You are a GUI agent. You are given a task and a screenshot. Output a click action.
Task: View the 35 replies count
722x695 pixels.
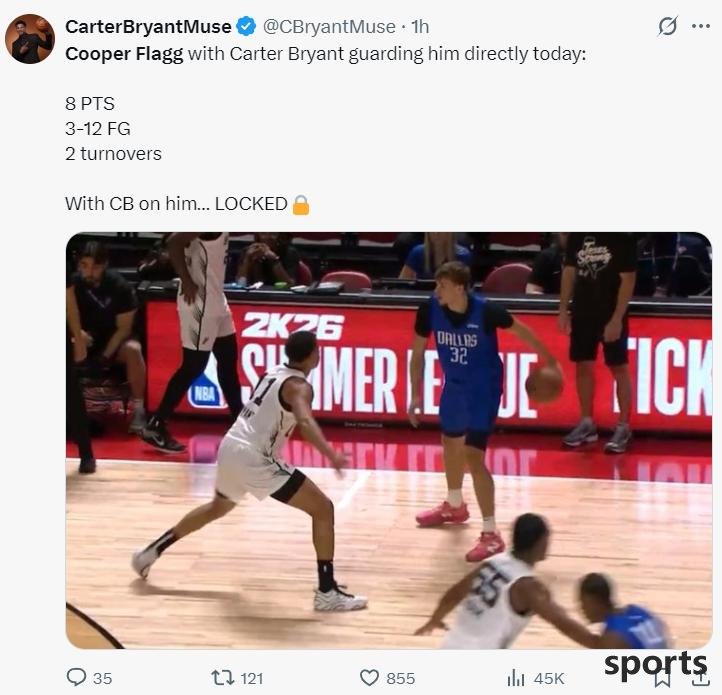click(103, 678)
